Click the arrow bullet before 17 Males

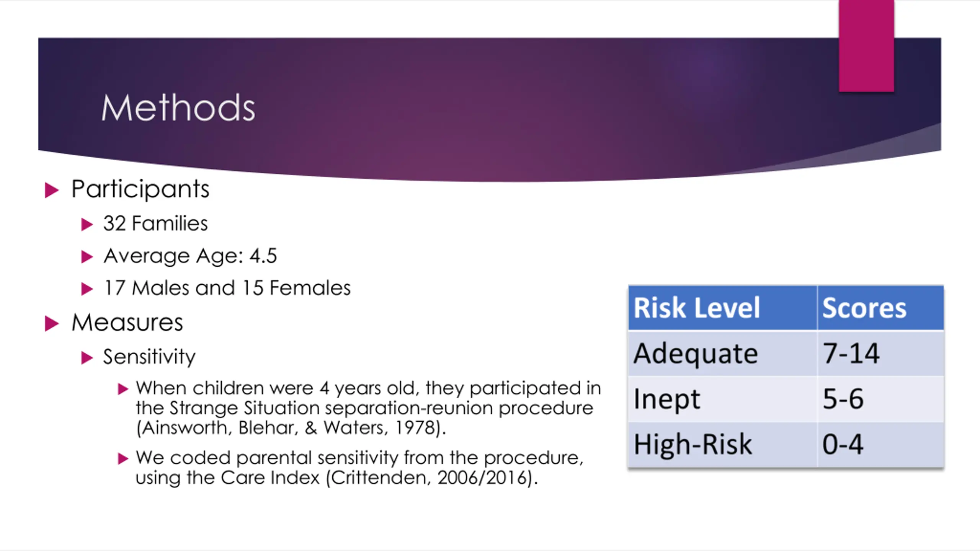(x=87, y=289)
